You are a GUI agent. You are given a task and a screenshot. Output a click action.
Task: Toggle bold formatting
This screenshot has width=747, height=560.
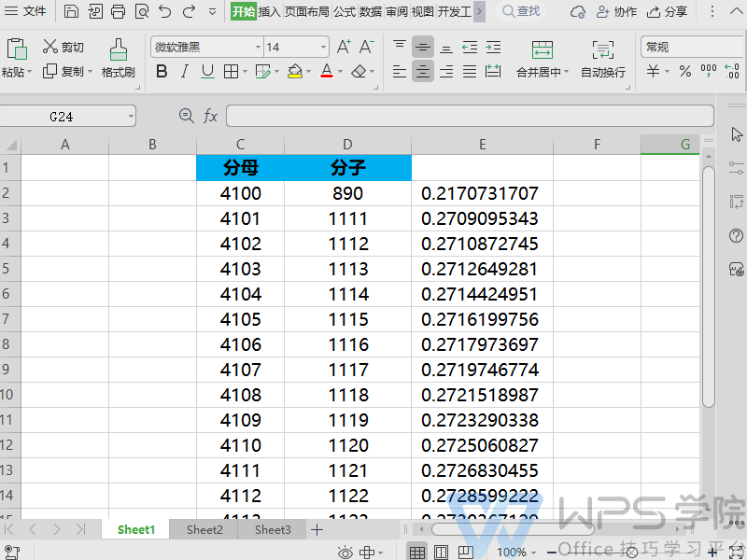(x=162, y=72)
